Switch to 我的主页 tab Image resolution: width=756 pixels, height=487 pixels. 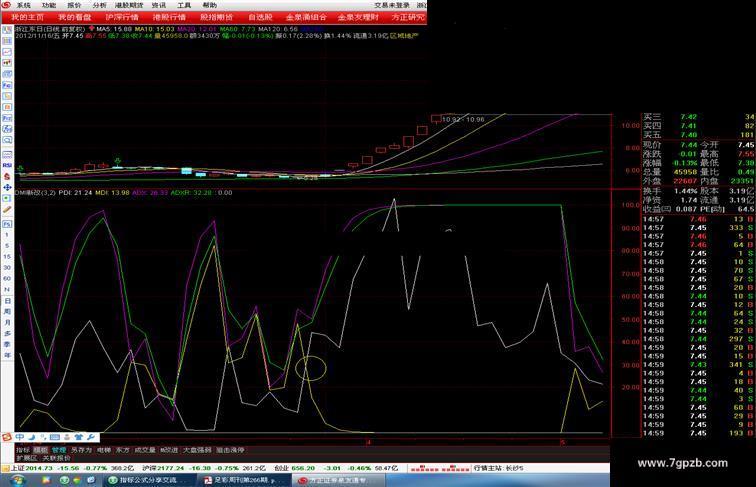click(27, 17)
